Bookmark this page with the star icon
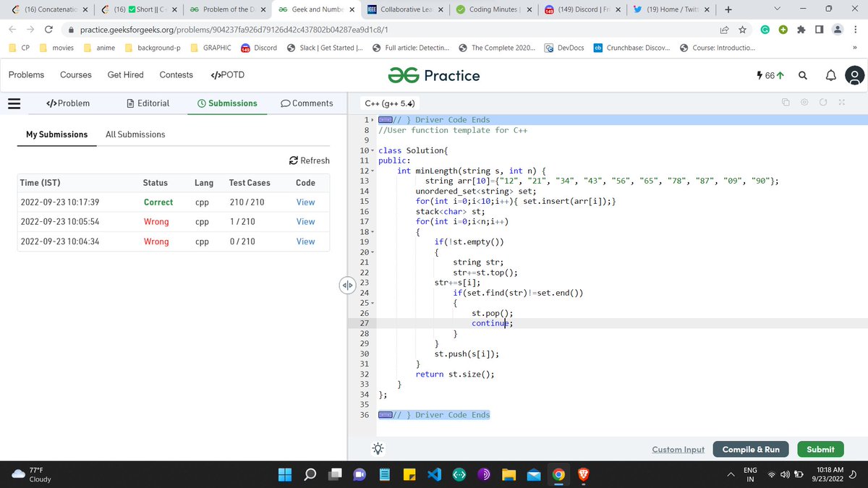868x488 pixels. coord(742,30)
